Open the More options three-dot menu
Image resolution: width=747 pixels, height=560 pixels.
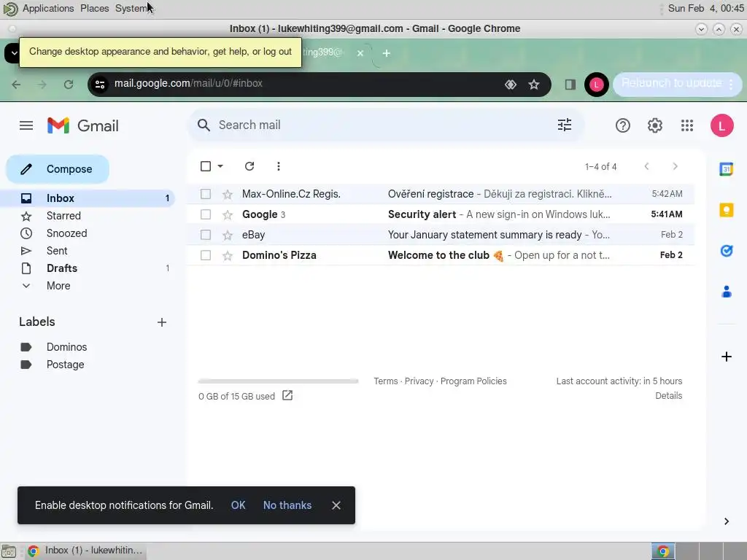(x=278, y=166)
